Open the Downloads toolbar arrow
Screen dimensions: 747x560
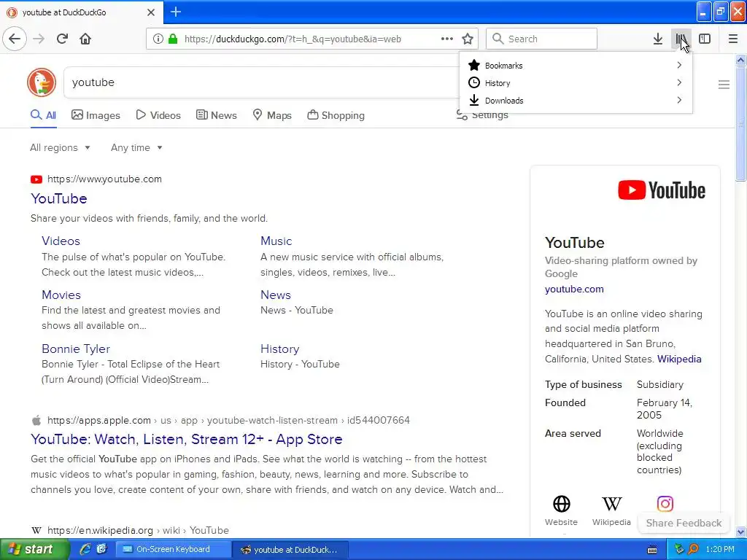click(657, 39)
